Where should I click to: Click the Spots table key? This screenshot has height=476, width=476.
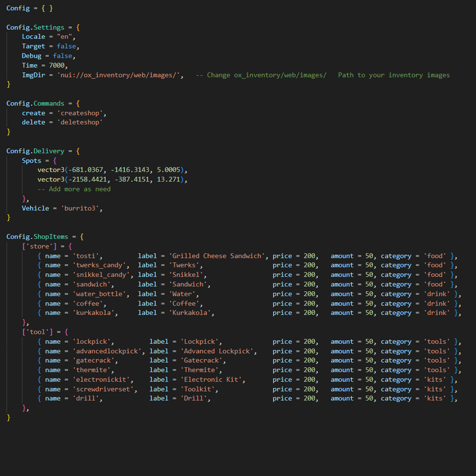point(31,160)
